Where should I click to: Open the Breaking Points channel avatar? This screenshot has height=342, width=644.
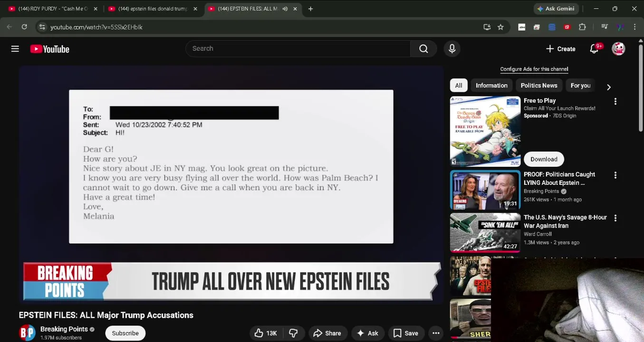(x=27, y=333)
